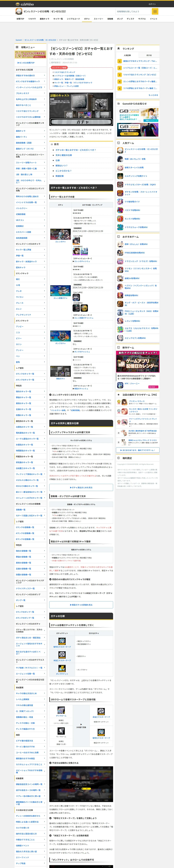Click ▶まだまだあります。無料ブラウザゲーム button
Viewport: 174px width, 868px height.
coord(138,450)
